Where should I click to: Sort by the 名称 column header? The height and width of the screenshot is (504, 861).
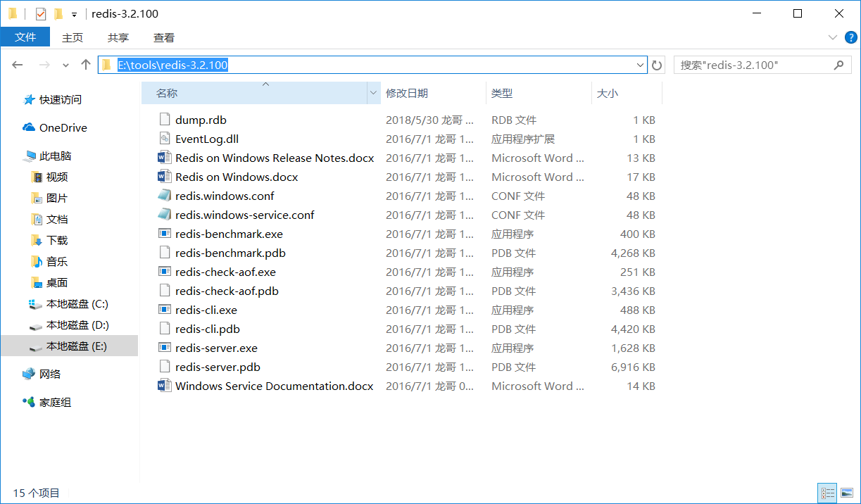[254, 93]
